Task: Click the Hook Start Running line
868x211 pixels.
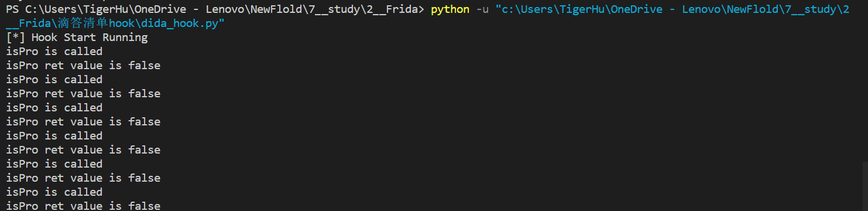Action: 77,38
